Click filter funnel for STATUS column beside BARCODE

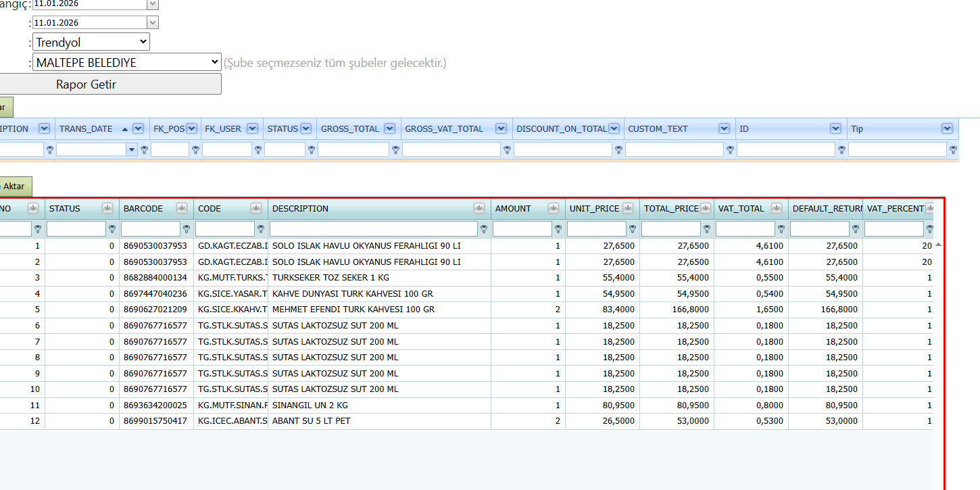pyautogui.click(x=112, y=229)
